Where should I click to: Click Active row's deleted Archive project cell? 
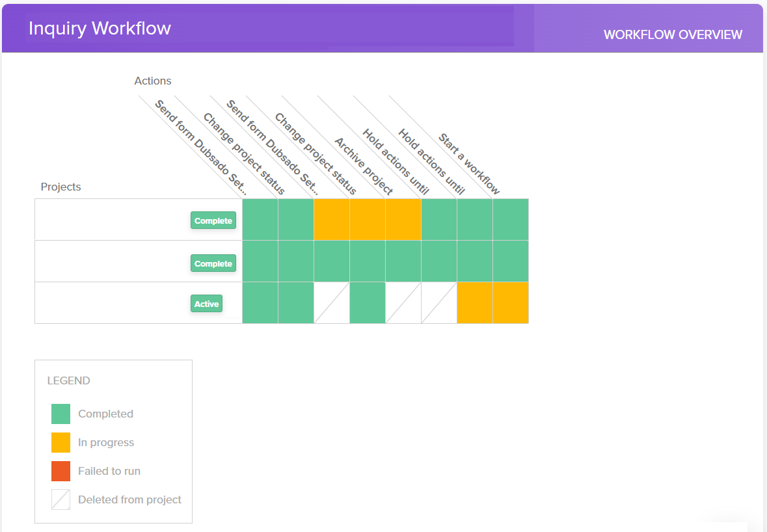403,302
